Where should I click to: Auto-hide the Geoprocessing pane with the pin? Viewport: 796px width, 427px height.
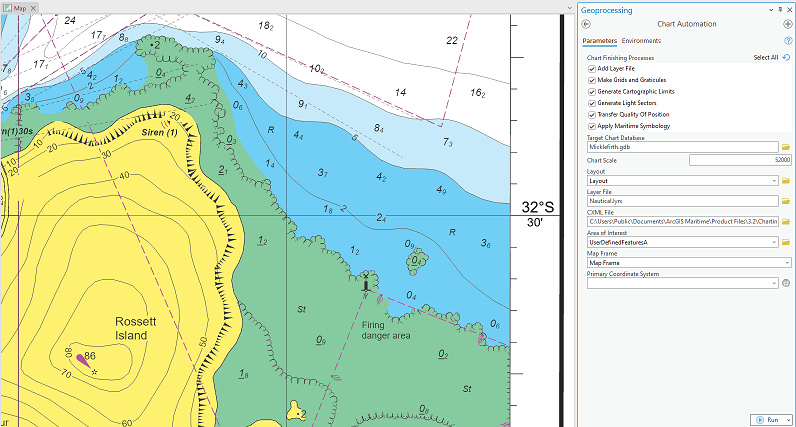[780, 10]
